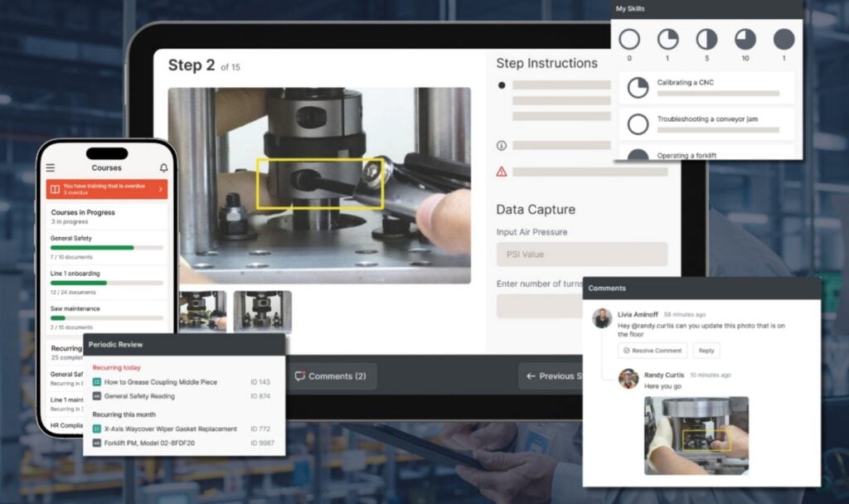
Task: Select the quarter skill circle showing 1
Action: pos(667,40)
